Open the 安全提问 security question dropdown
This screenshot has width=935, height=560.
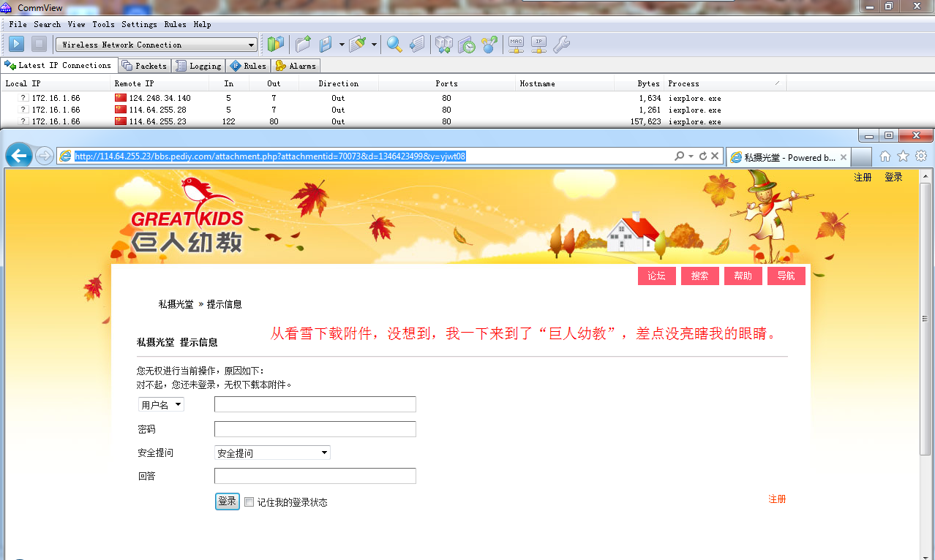pyautogui.click(x=272, y=453)
